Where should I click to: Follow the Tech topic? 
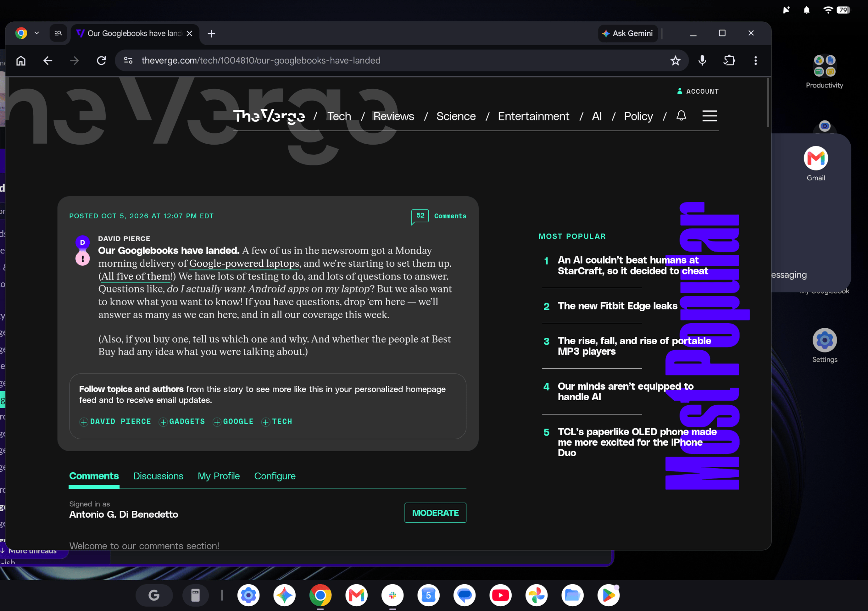pyautogui.click(x=277, y=421)
